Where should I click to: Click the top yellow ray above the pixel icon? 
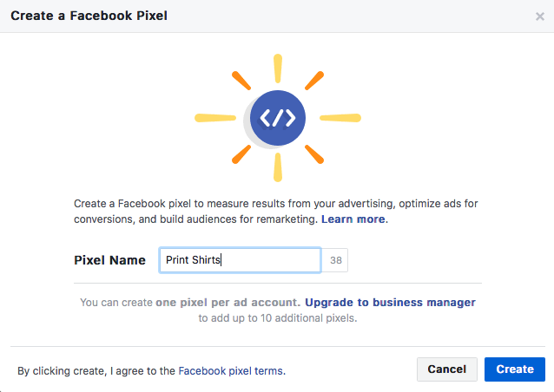pos(278,69)
